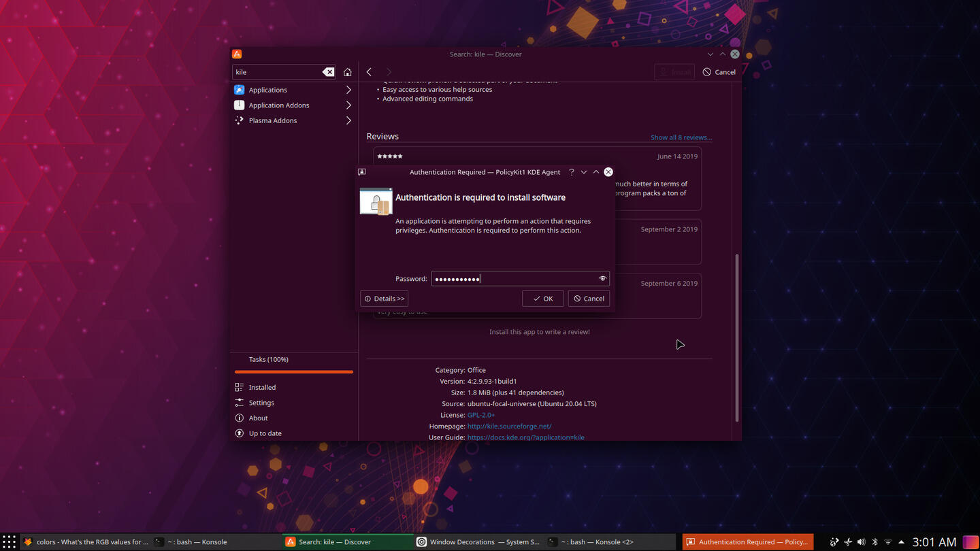
Task: Open the application launcher grid icon
Action: (9, 542)
